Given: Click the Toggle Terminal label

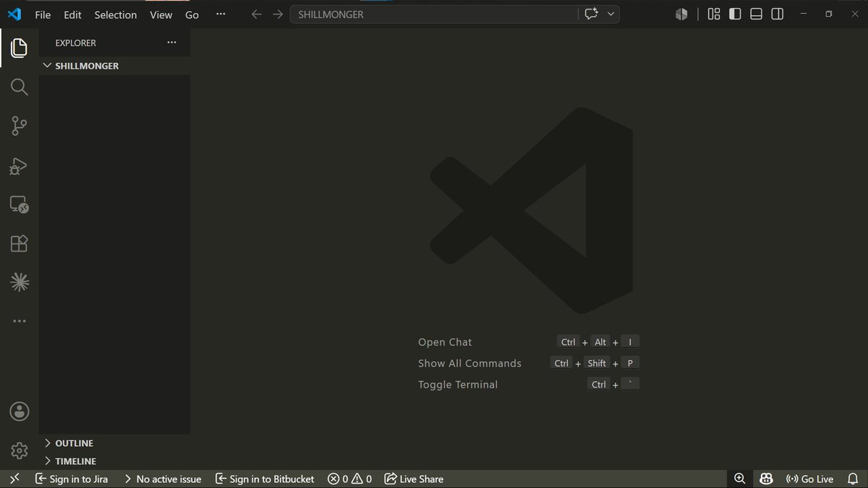Looking at the screenshot, I should coord(458,385).
